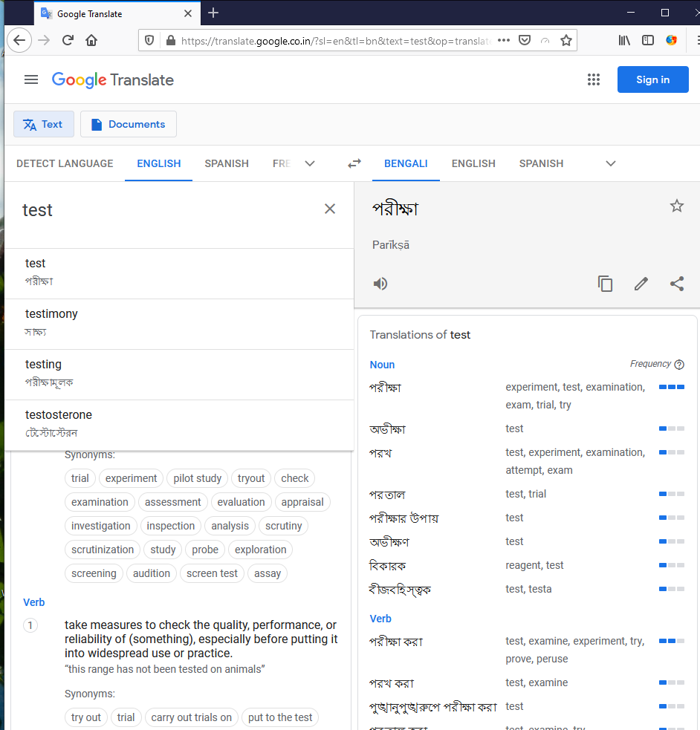This screenshot has width=700, height=730.
Task: Share the translation
Action: (x=677, y=284)
